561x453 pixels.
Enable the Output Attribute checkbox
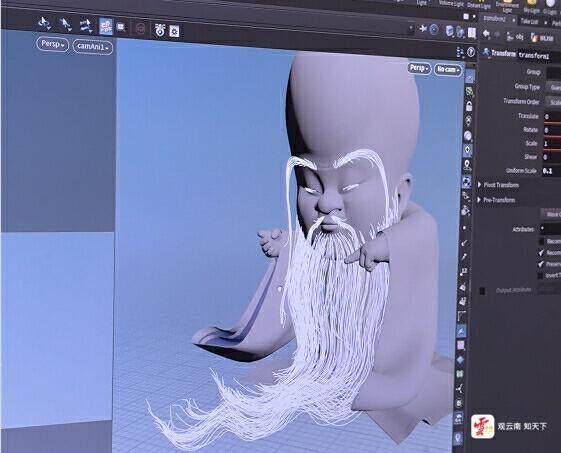pyautogui.click(x=483, y=291)
